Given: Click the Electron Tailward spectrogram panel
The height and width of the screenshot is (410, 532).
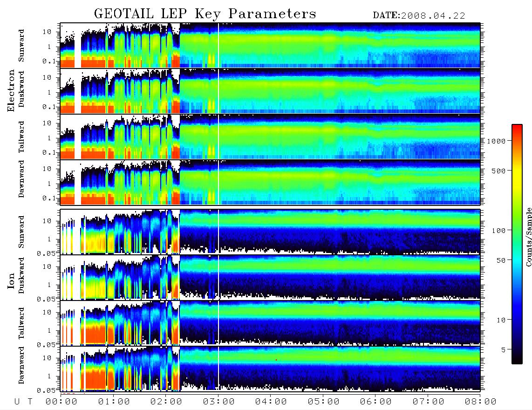Looking at the screenshot, I should [270, 137].
